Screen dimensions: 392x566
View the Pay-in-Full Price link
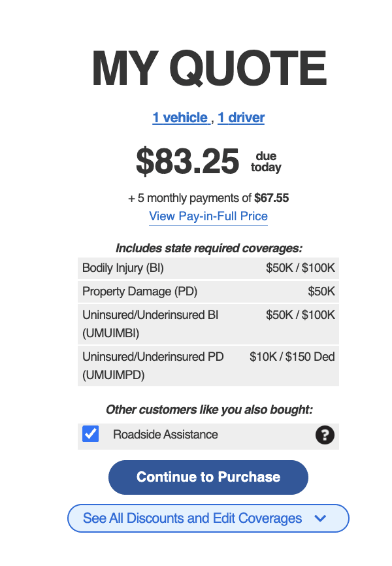coord(208,216)
